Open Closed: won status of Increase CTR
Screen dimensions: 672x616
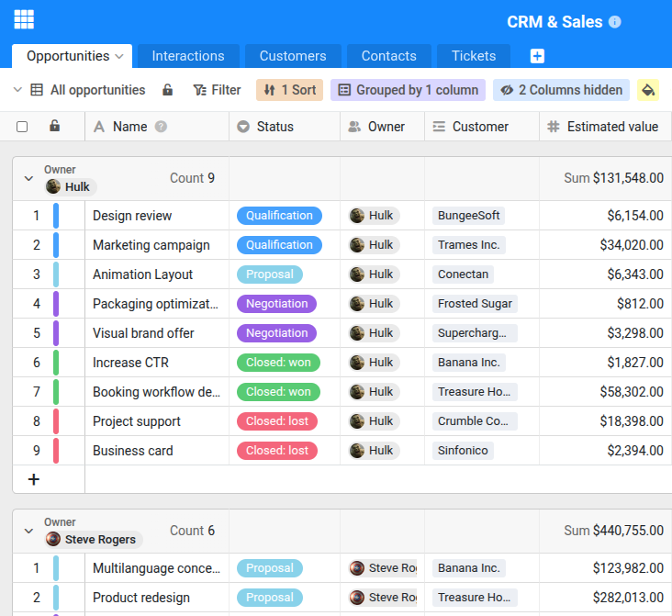point(278,363)
